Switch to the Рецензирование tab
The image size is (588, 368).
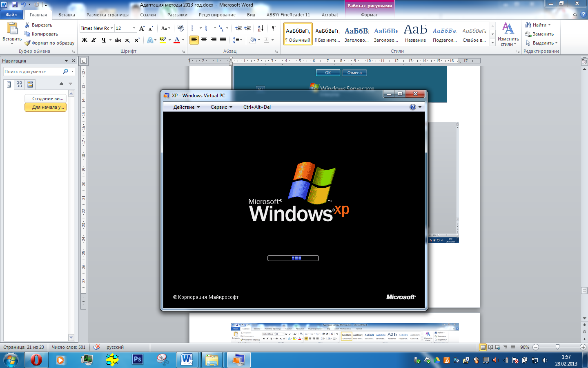(217, 15)
